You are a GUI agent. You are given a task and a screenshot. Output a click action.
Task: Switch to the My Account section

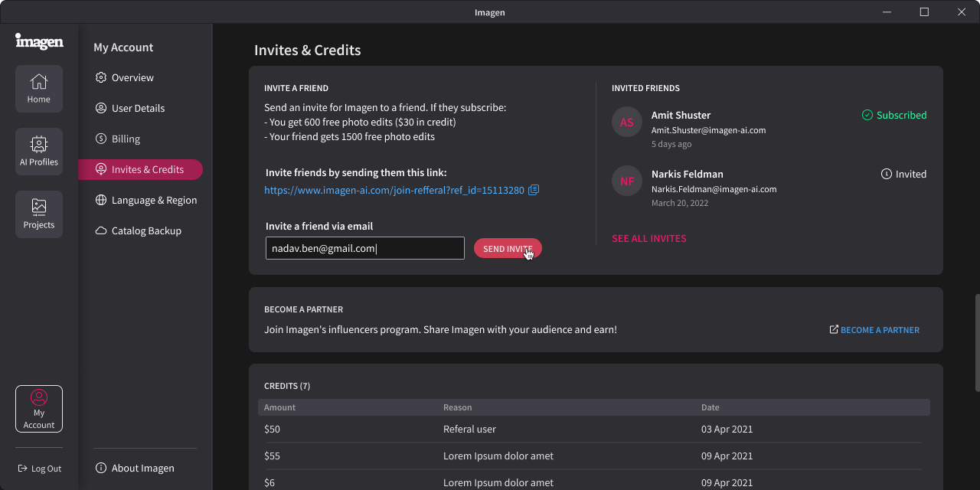[x=39, y=409]
